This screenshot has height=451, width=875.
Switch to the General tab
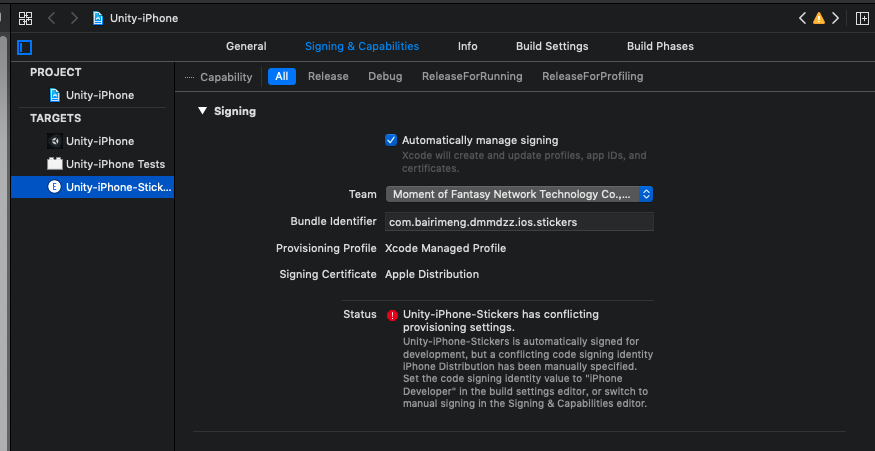(246, 46)
